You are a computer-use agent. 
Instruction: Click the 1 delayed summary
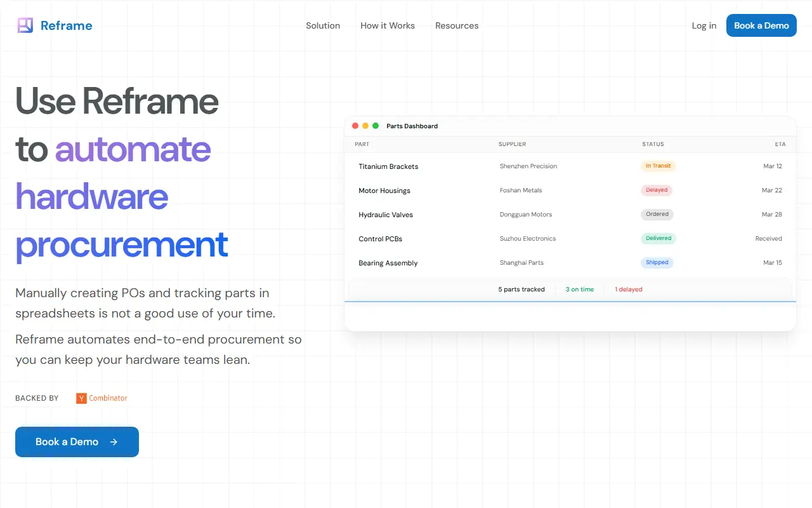pyautogui.click(x=629, y=290)
